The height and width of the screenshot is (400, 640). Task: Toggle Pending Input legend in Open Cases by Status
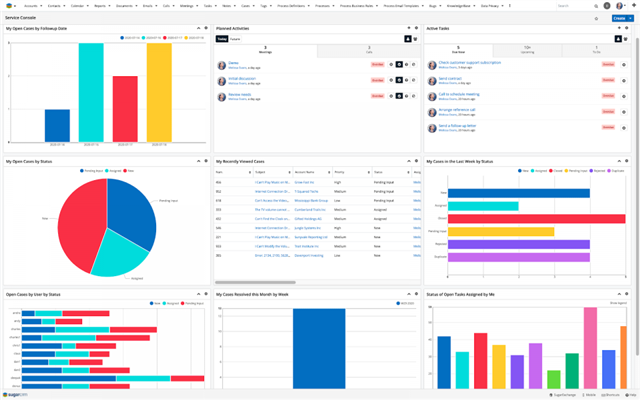point(91,171)
